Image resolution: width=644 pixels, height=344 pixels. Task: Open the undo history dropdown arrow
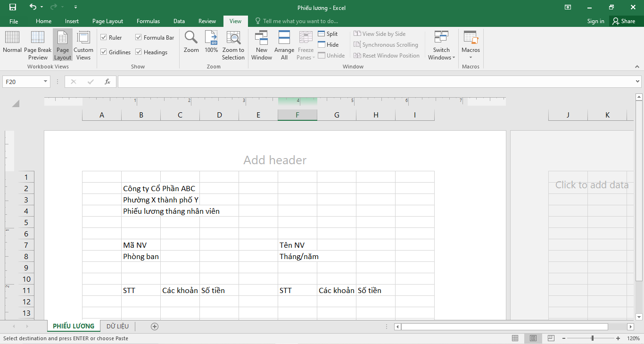[41, 7]
